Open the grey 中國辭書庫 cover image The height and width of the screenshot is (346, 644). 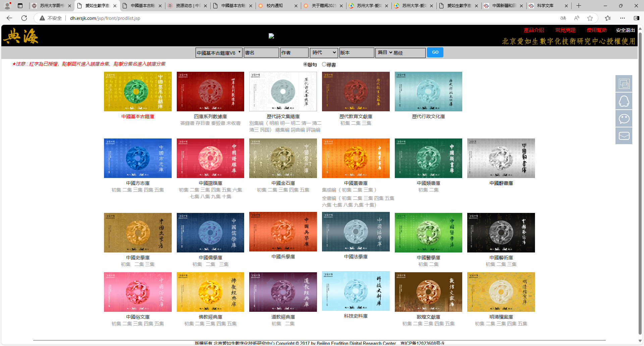tap(501, 158)
